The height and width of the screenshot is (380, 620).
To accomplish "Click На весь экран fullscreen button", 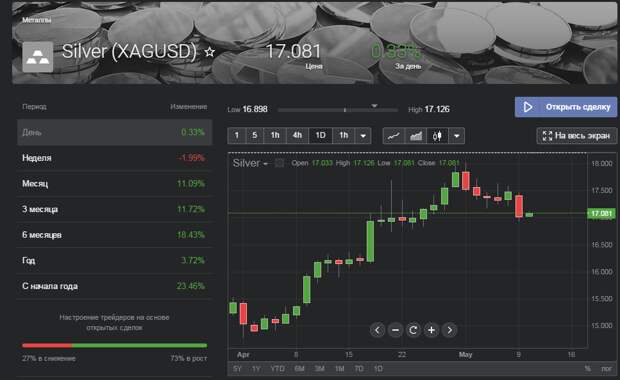I will (x=577, y=136).
